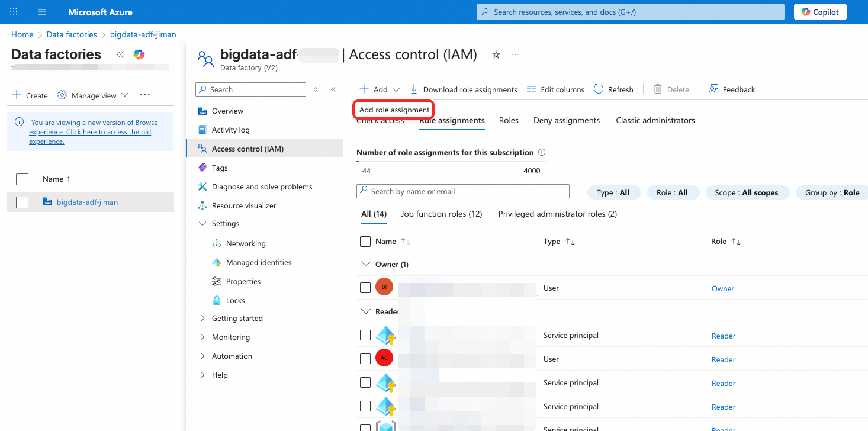Click the Search by name or email field
The image size is (868, 431).
tap(462, 191)
